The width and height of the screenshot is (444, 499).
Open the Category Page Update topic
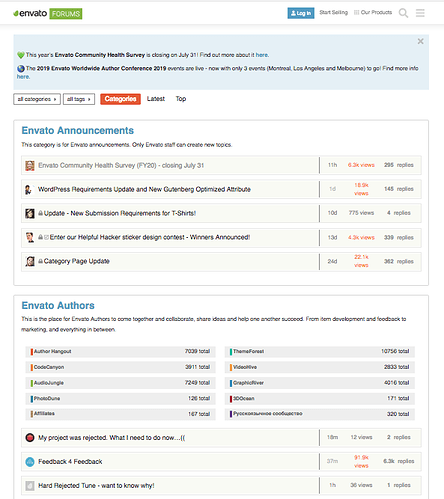(x=77, y=261)
